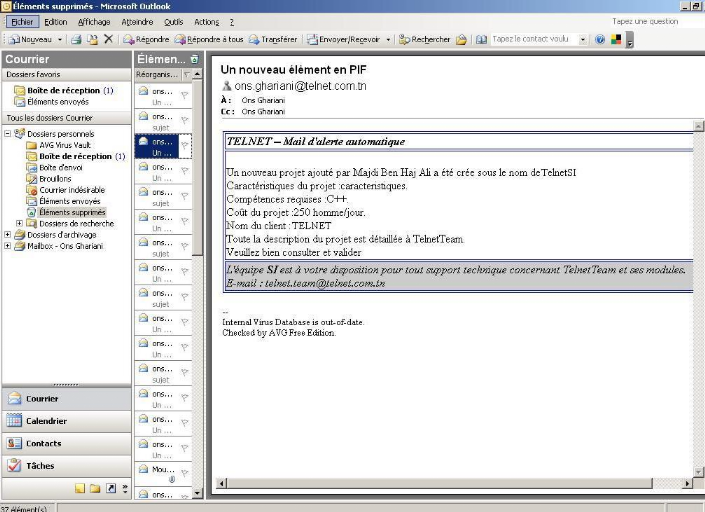
Task: Open the help menu question mark
Action: 232,22
